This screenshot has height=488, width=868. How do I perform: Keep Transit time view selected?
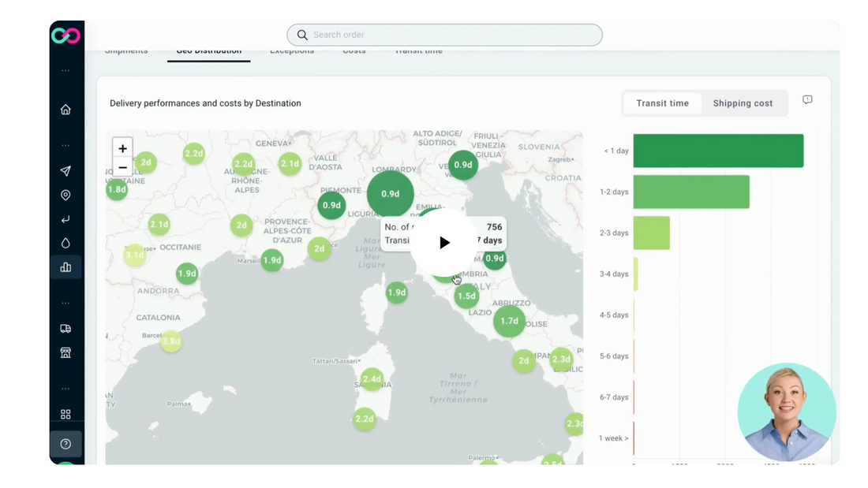[x=663, y=102]
